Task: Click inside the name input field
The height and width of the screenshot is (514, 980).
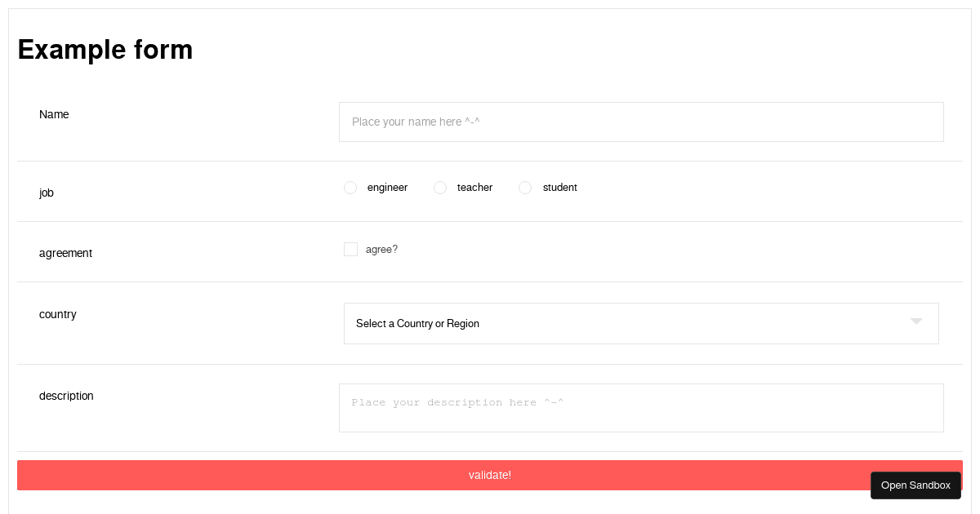Action: (x=641, y=122)
